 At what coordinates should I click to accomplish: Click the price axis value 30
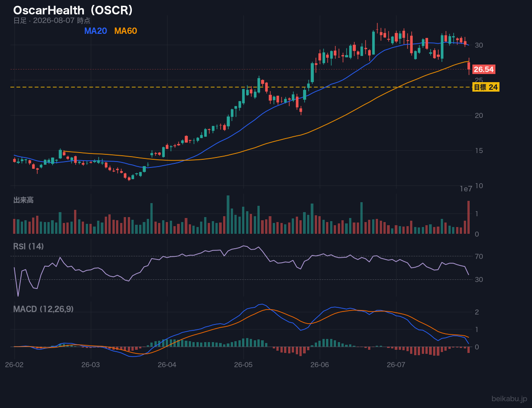pos(479,45)
